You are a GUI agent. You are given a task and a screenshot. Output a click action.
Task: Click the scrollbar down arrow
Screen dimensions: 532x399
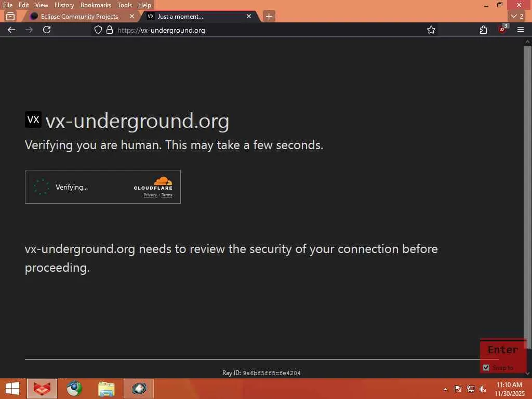click(x=527, y=373)
